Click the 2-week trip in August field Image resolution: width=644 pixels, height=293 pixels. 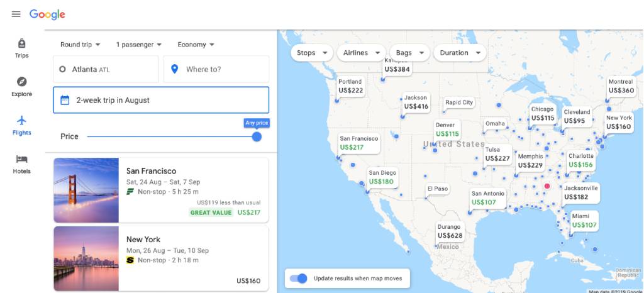pyautogui.click(x=161, y=100)
